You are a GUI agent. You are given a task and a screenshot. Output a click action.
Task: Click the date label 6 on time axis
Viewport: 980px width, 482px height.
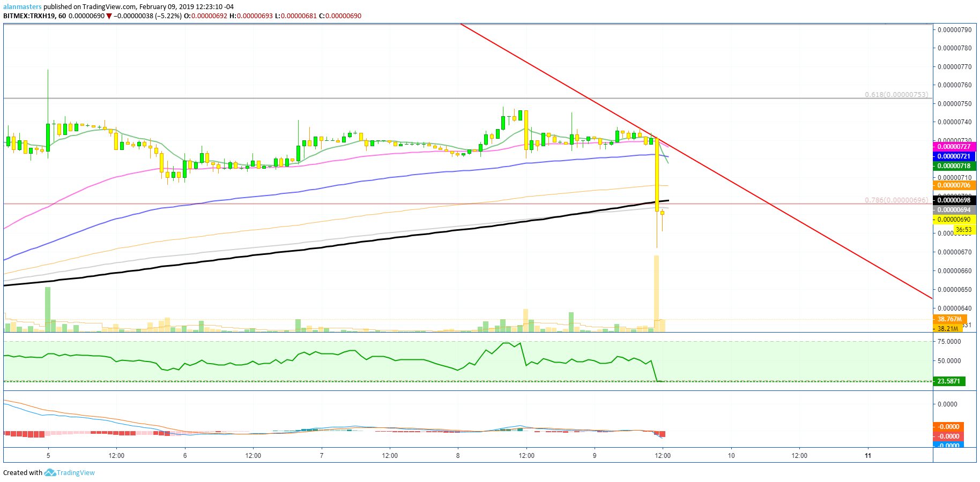[185, 456]
